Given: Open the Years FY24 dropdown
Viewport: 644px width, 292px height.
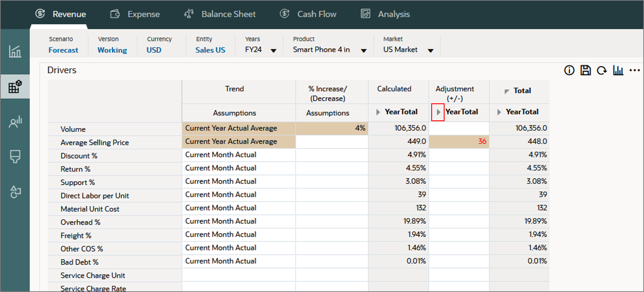Looking at the screenshot, I should (x=274, y=51).
